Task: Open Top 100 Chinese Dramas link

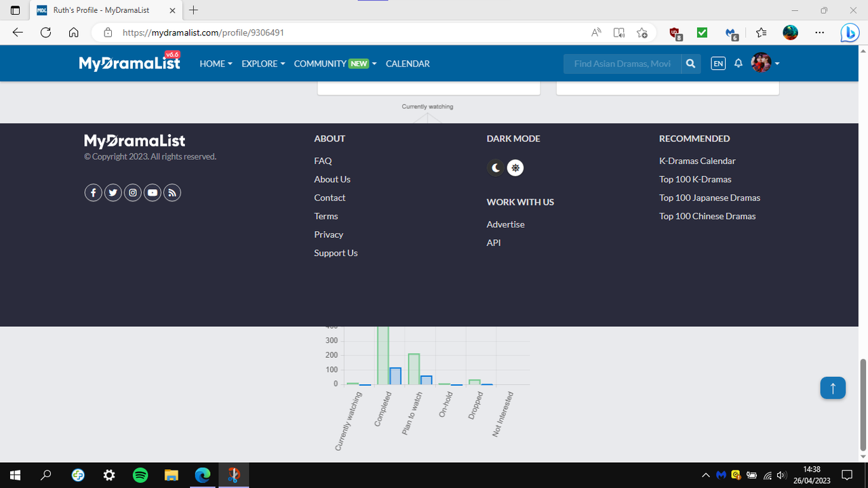Action: click(x=707, y=216)
